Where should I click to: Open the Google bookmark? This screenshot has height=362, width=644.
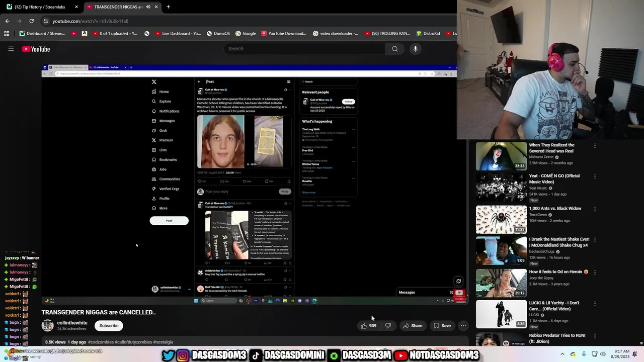tap(246, 34)
